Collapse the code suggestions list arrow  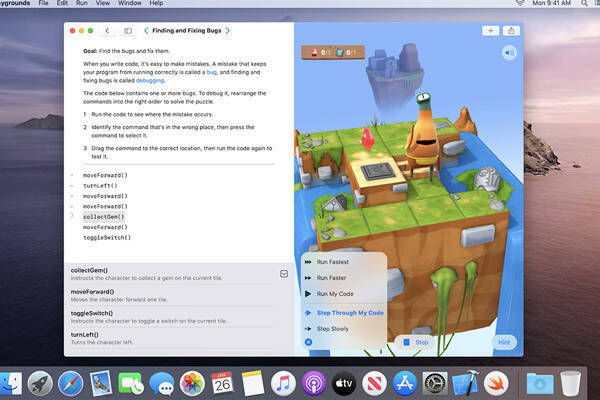(x=284, y=273)
